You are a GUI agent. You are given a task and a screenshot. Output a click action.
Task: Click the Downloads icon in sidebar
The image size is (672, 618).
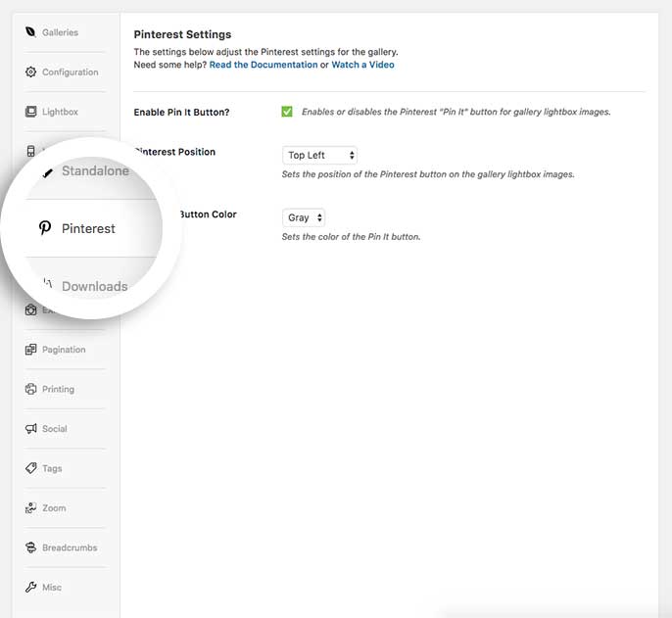[48, 283]
